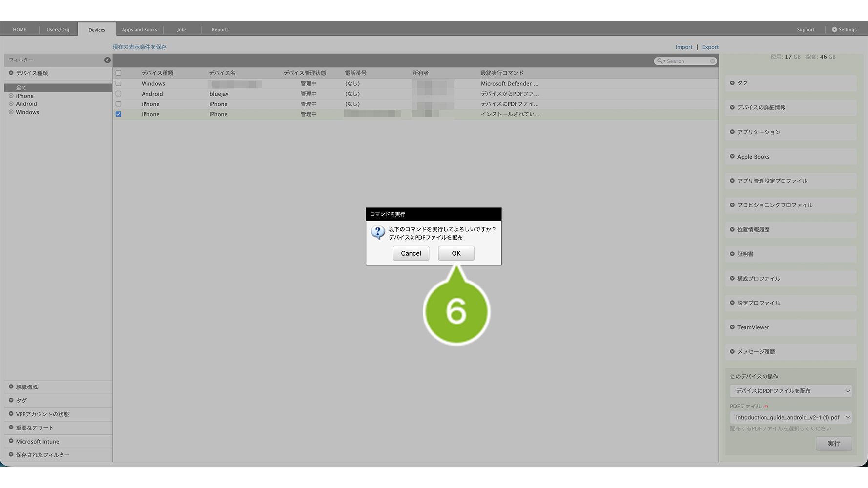This screenshot has height=488, width=868.
Task: Check the Windows device row checkbox
Action: pos(118,83)
